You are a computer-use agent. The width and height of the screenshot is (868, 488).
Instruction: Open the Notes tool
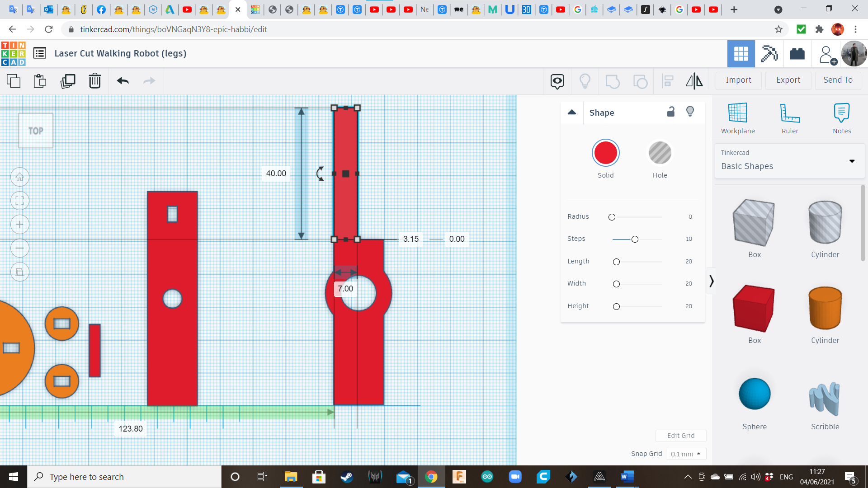[x=842, y=118]
